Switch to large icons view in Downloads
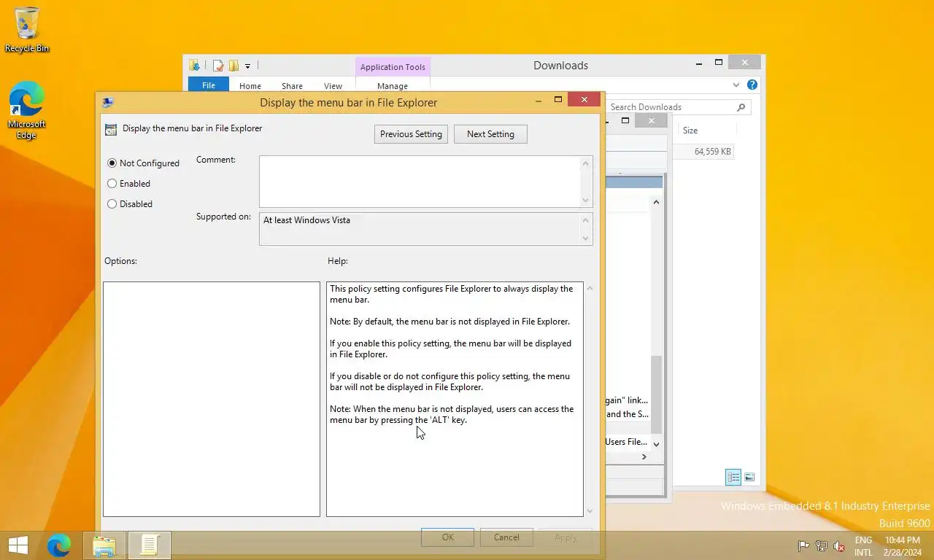Image resolution: width=934 pixels, height=560 pixels. 749,478
